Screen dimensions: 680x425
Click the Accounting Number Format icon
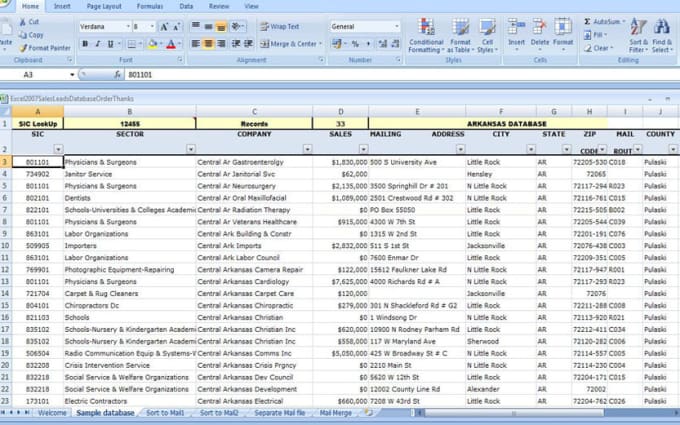point(337,44)
